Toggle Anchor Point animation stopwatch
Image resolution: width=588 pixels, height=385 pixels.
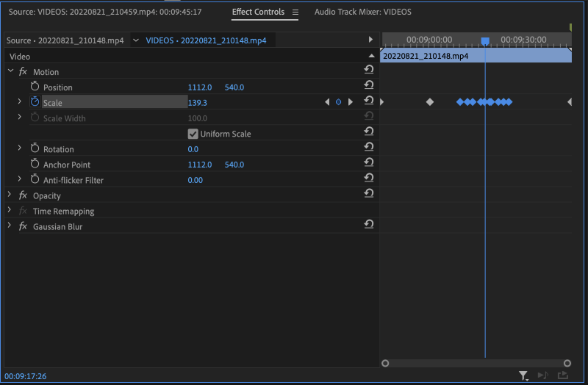(35, 164)
